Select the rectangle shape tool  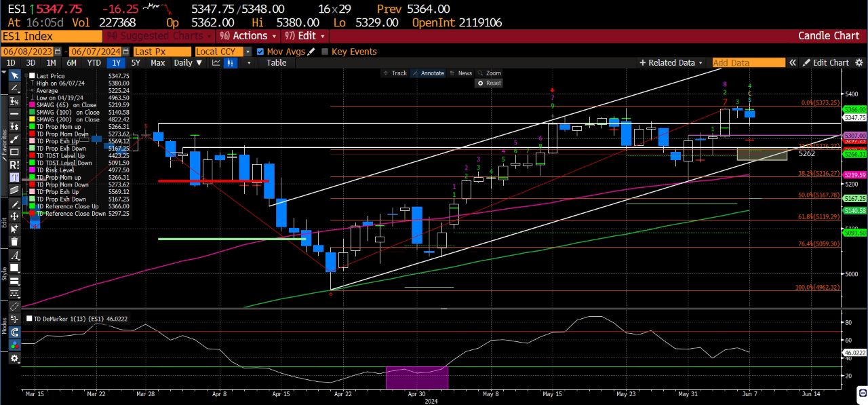click(15, 152)
